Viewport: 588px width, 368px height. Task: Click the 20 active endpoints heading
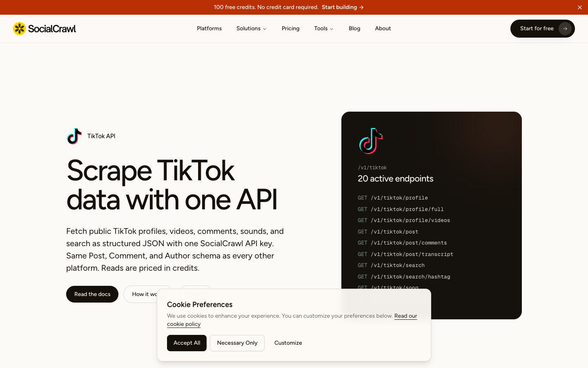[395, 179]
